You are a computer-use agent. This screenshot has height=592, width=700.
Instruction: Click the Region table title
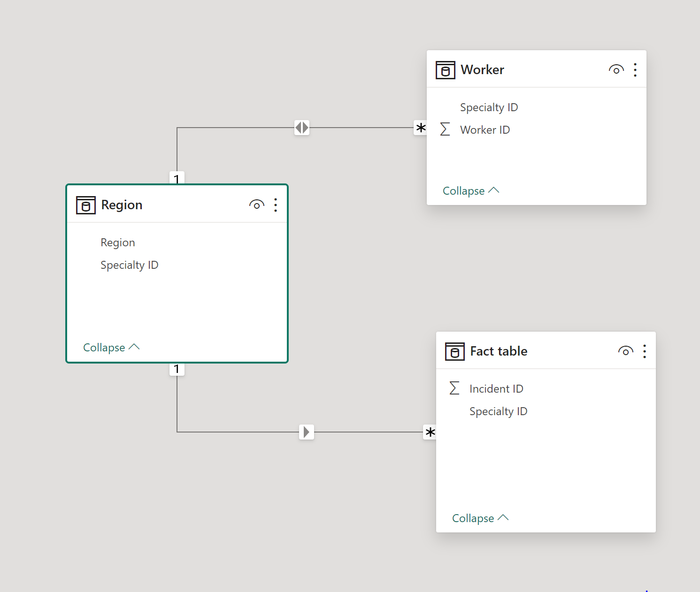click(122, 205)
